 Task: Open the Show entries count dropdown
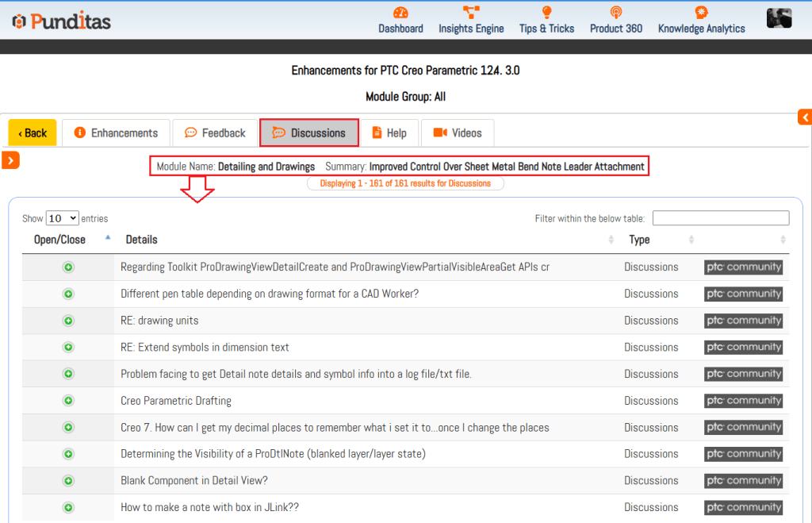pos(63,218)
